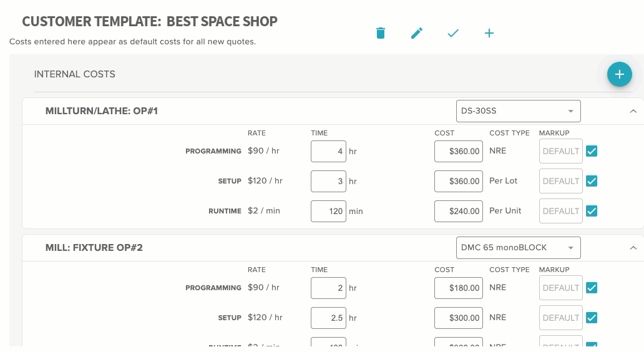Uncheck Mill Fixture Programming checkbox

tap(592, 288)
